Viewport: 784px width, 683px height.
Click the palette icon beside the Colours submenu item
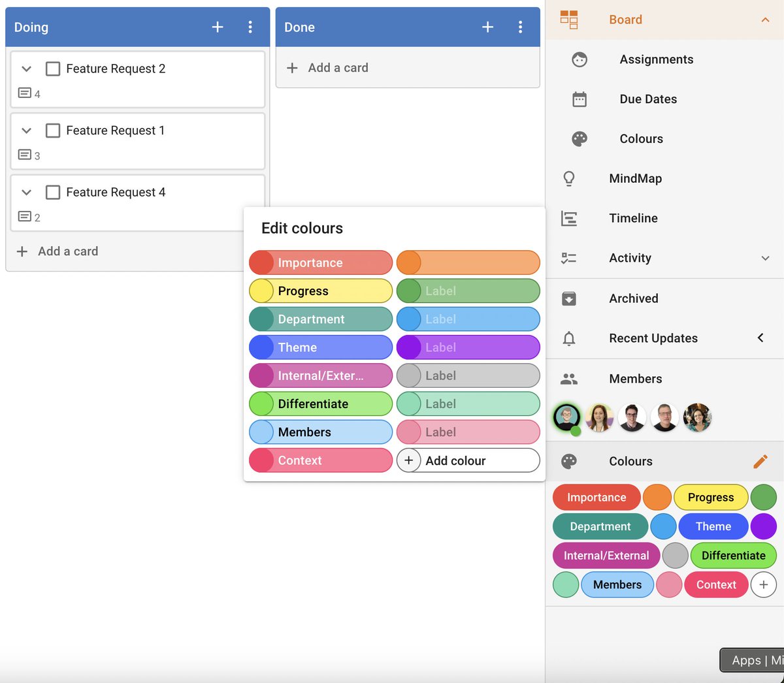580,138
